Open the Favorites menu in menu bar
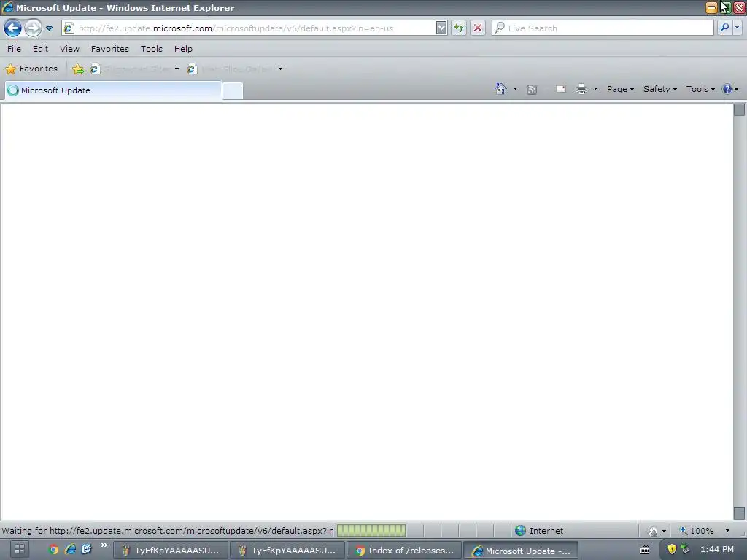747x560 pixels. (110, 49)
